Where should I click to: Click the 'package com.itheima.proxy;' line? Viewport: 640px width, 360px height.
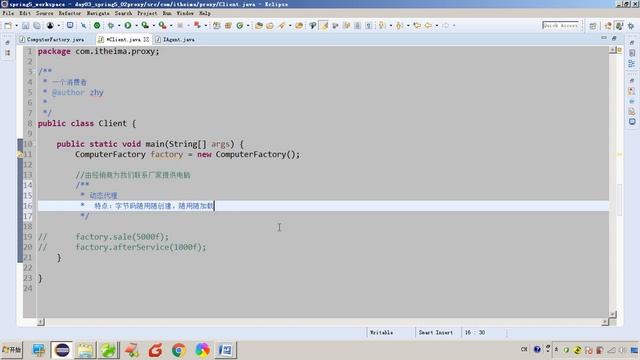98,51
